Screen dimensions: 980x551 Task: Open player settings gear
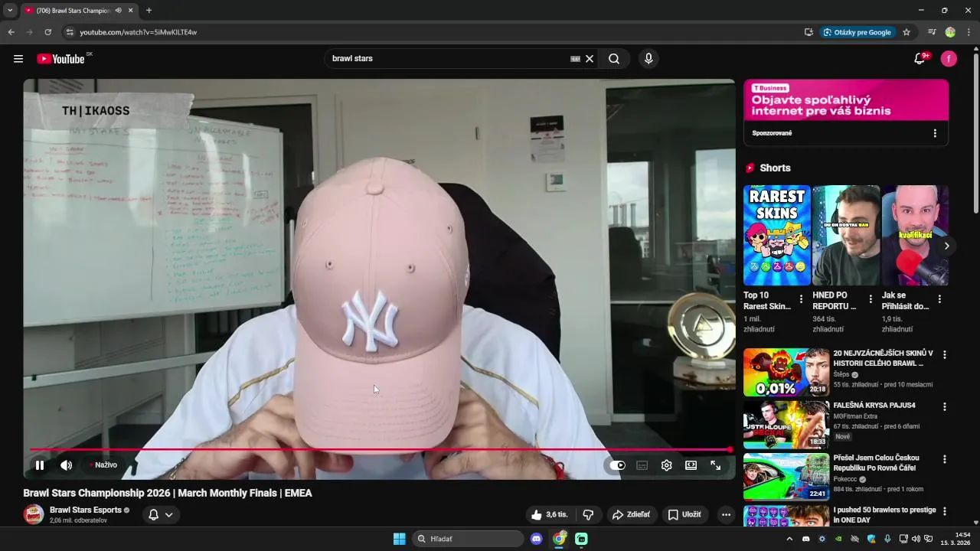pos(667,465)
